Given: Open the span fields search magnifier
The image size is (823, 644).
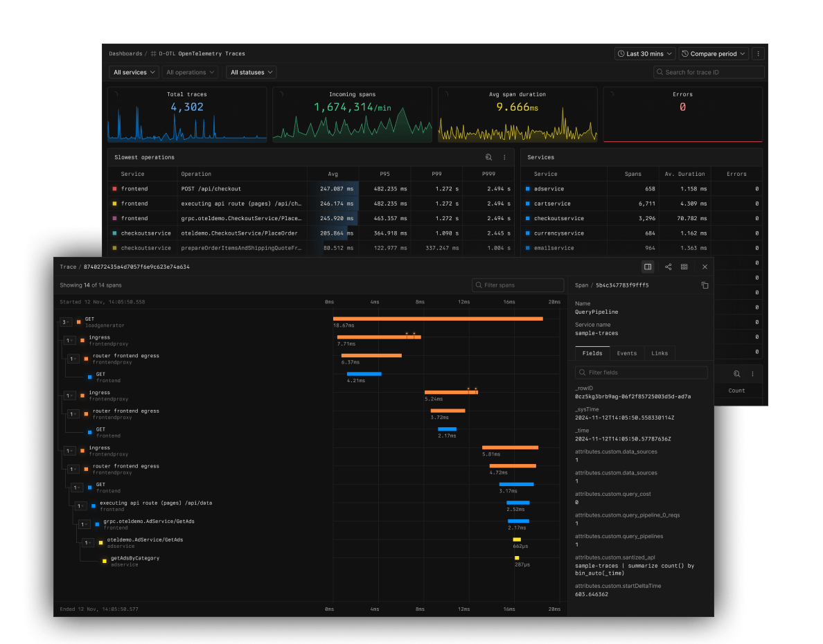Looking at the screenshot, I should [x=736, y=373].
